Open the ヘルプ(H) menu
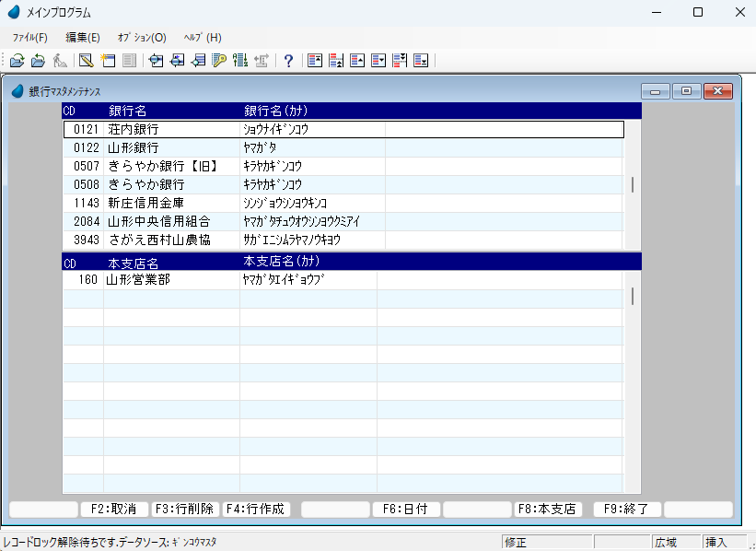Screen dimensions: 756x551 [203, 38]
